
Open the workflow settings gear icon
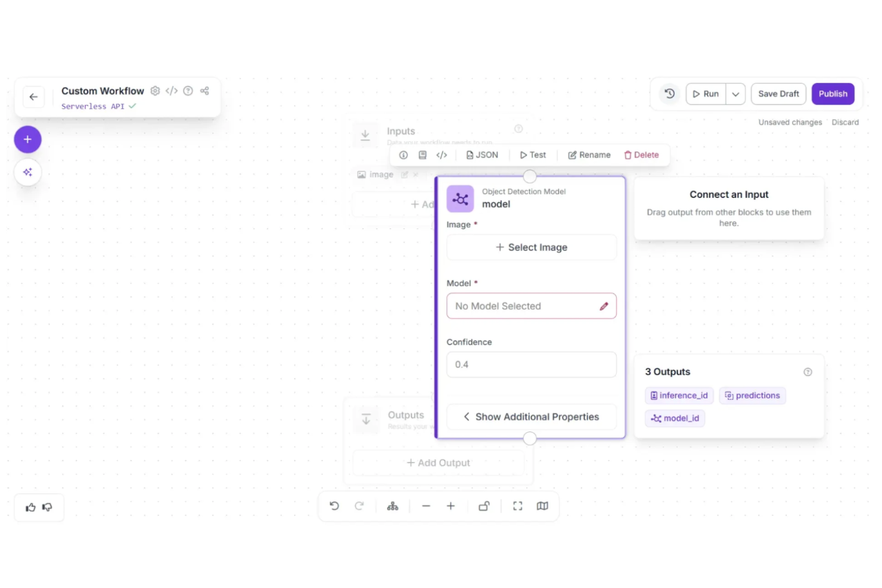pyautogui.click(x=155, y=91)
